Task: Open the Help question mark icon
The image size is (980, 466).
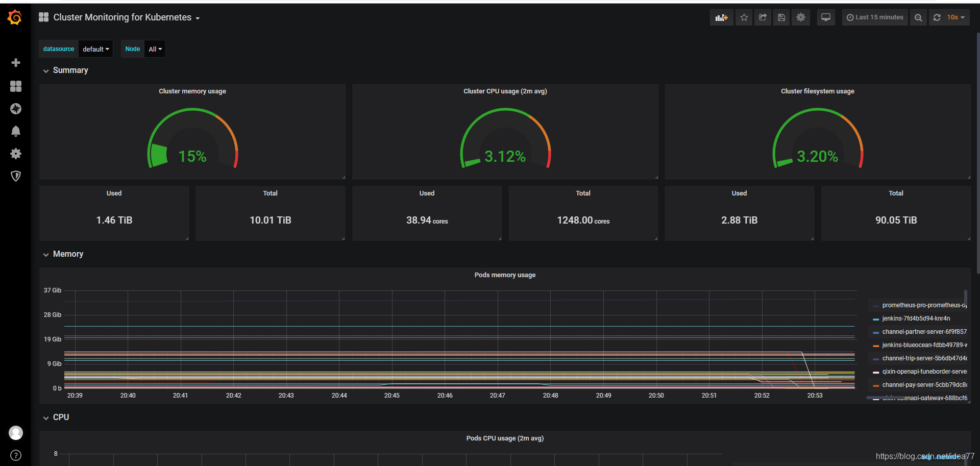Action: pyautogui.click(x=16, y=455)
